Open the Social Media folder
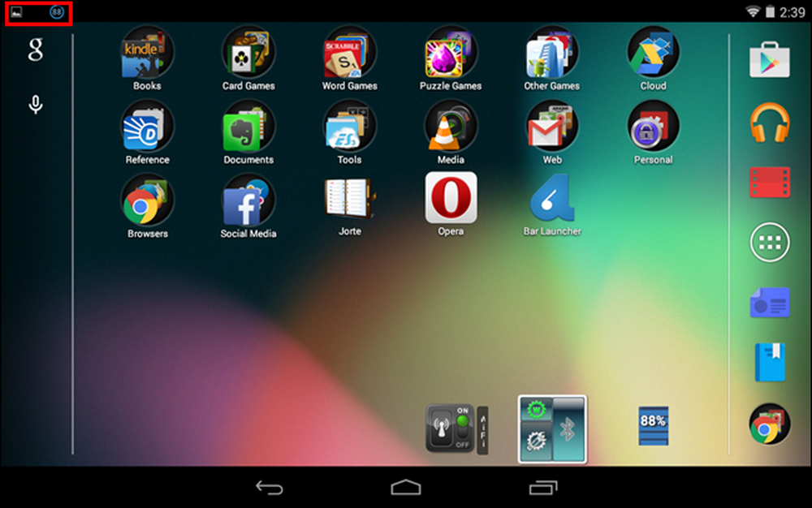 (248, 200)
